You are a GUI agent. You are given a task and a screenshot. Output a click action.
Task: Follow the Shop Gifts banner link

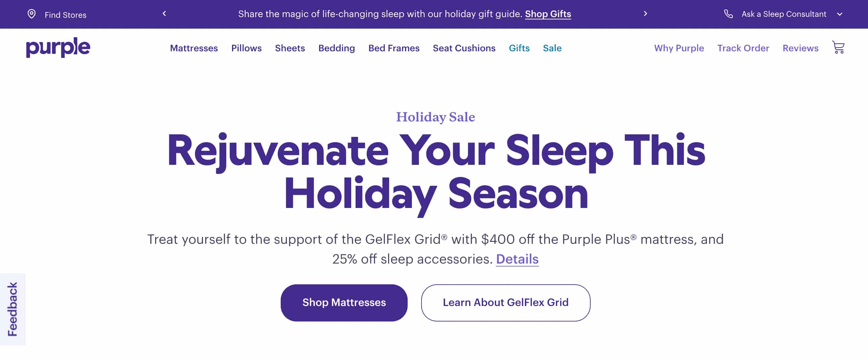[548, 14]
